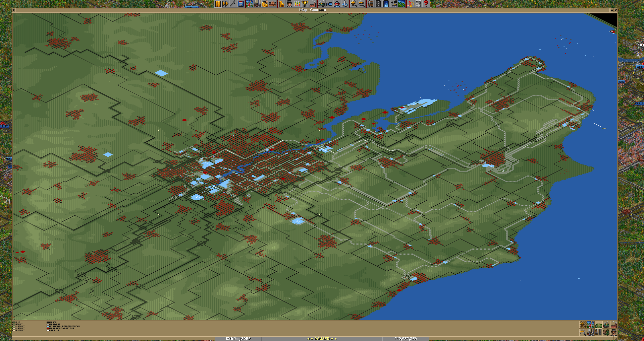Click the 'RAILWAYS' legend label
Screen dimensions: 644x341
coord(55,325)
